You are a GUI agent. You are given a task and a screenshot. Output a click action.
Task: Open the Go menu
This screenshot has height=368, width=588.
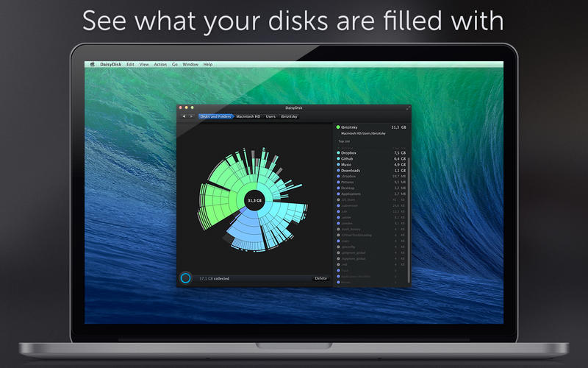(175, 65)
